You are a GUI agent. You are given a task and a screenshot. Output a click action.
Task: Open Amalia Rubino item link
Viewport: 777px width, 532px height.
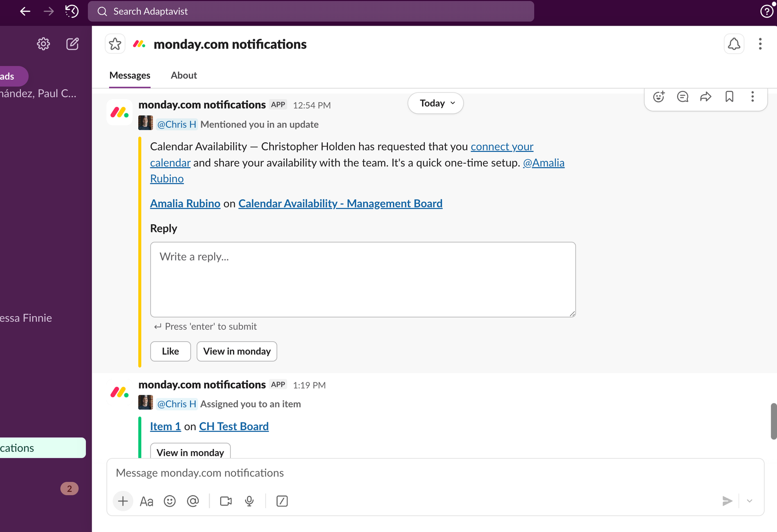coord(185,204)
